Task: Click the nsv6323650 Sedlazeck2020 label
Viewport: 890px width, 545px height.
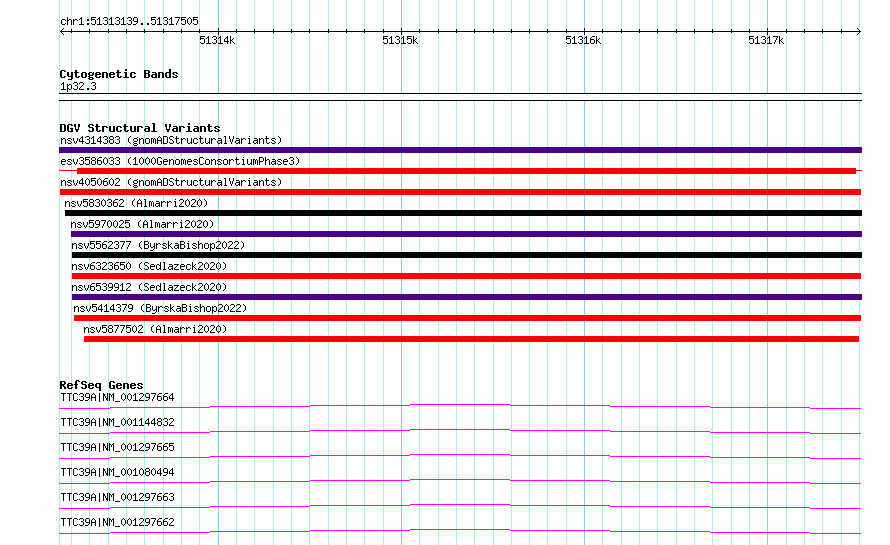Action: coord(149,266)
